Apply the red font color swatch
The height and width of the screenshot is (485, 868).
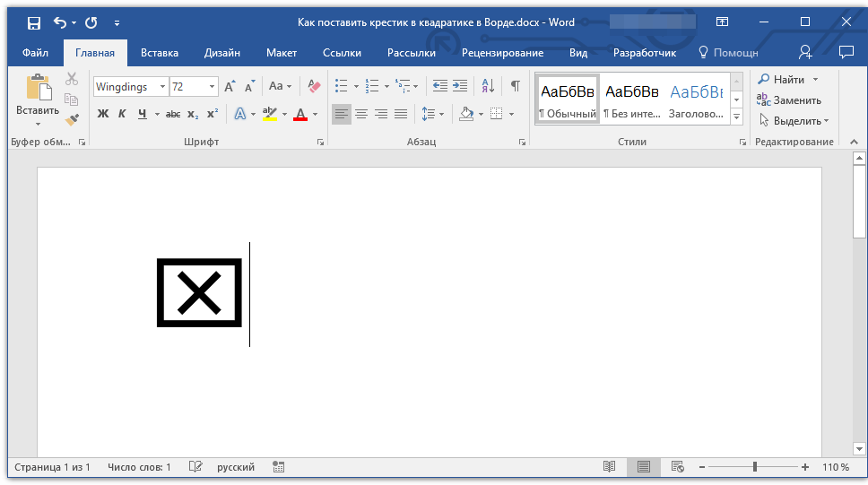coord(299,114)
